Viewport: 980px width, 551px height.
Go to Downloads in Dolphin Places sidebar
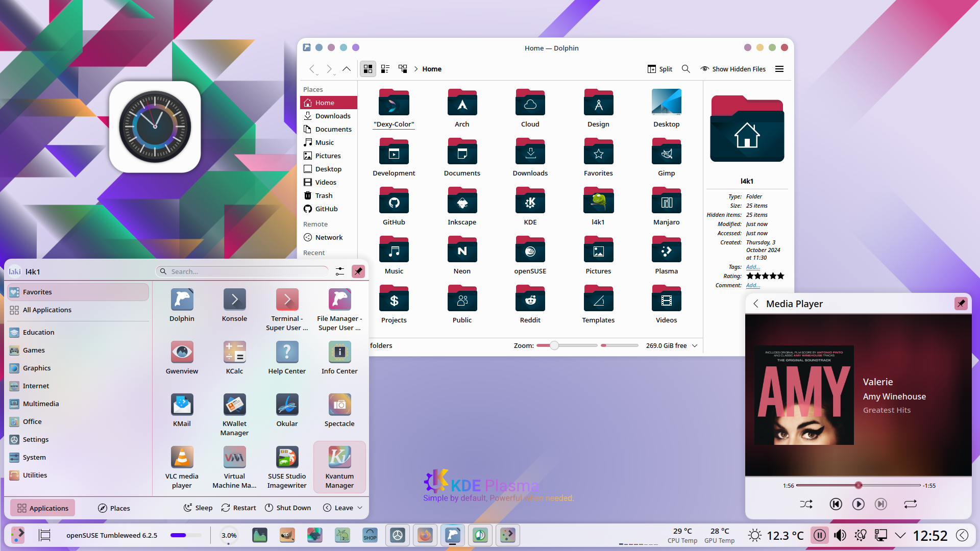[x=328, y=116]
